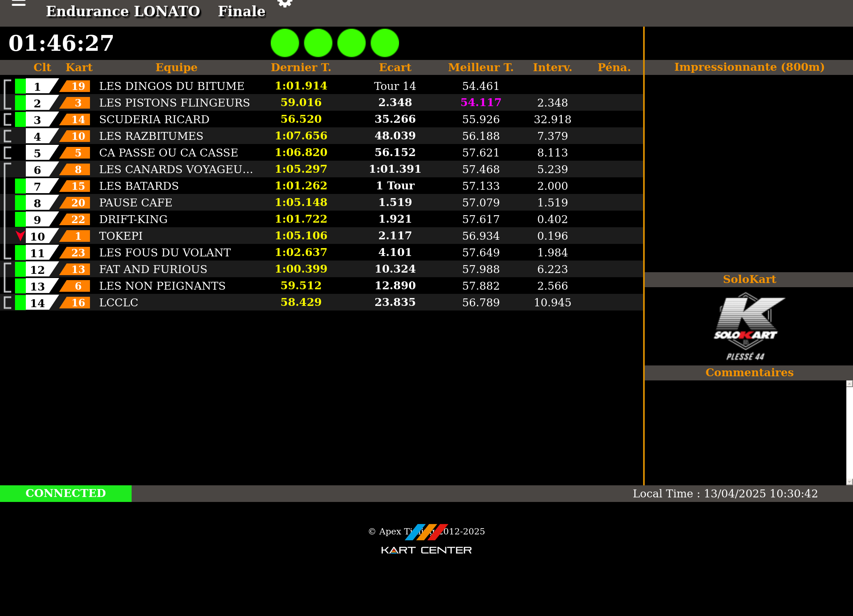Click the red down arrow beside TOKEPI
Screen dimensions: 853x616
20,236
